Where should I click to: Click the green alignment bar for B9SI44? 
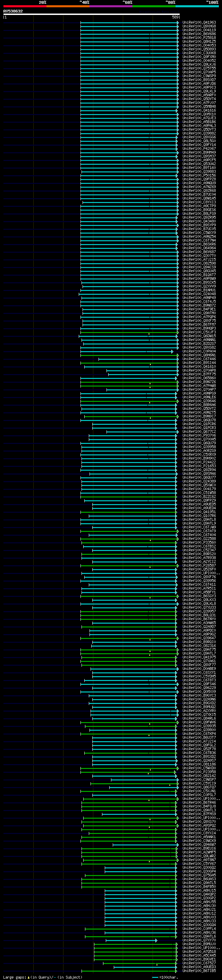point(129,363)
